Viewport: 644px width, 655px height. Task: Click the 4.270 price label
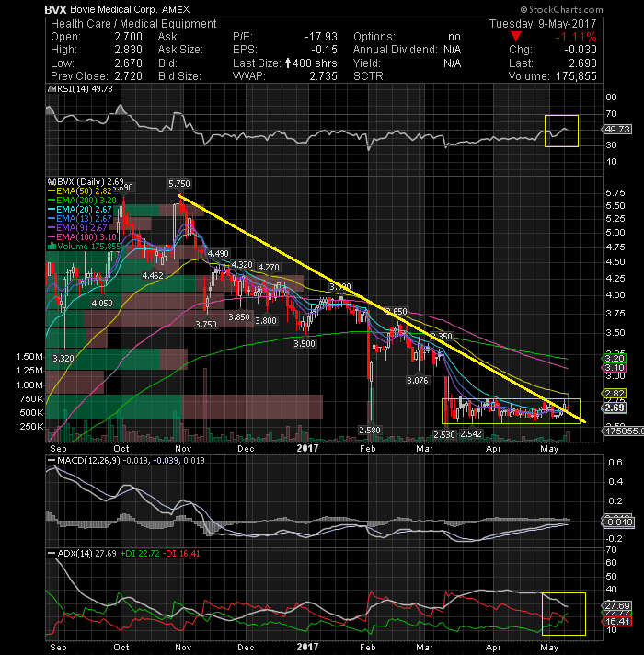[269, 267]
